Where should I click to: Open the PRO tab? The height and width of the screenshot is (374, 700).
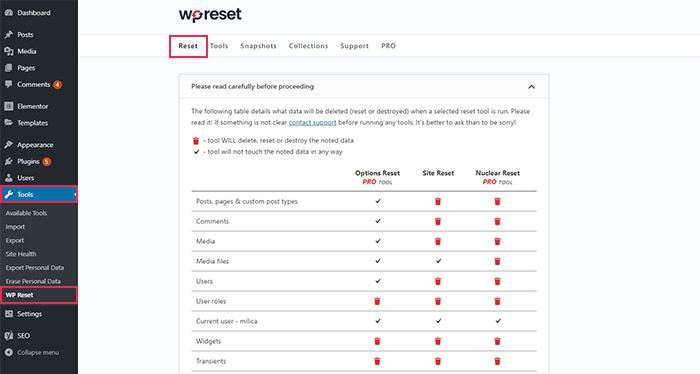coord(388,46)
